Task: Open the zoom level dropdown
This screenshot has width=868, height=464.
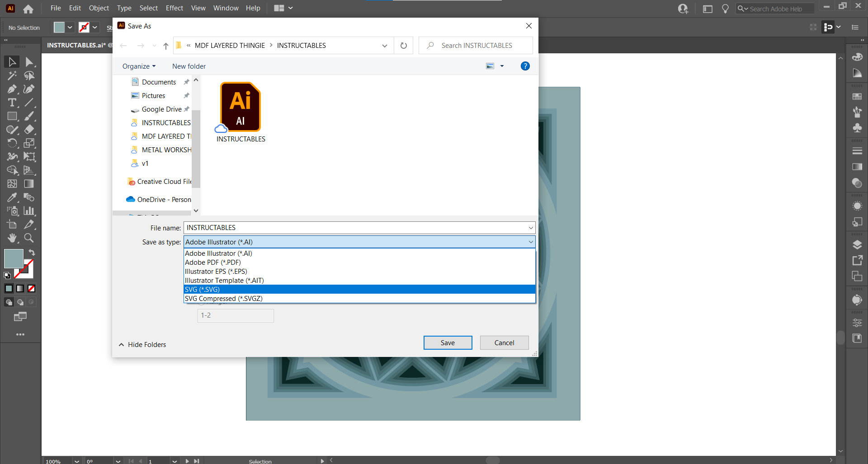Action: tap(77, 461)
